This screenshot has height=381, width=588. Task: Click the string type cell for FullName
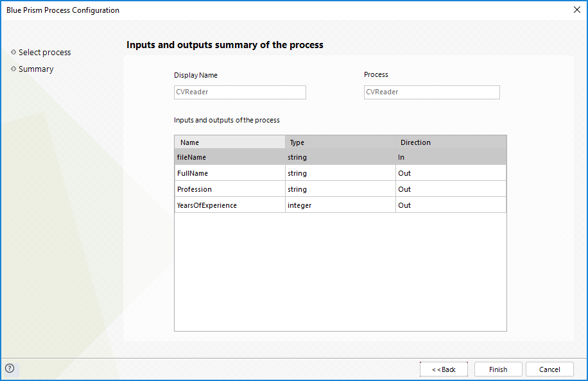point(340,173)
